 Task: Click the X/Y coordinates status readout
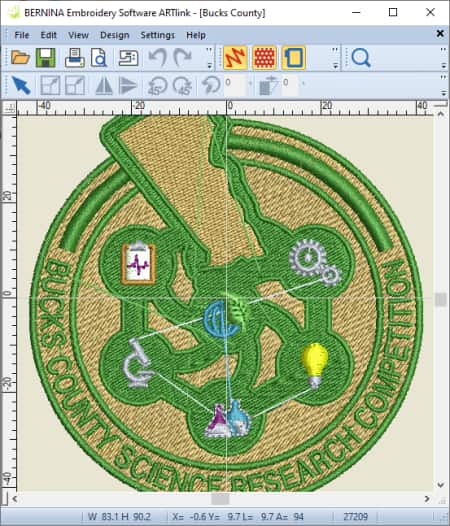[238, 516]
